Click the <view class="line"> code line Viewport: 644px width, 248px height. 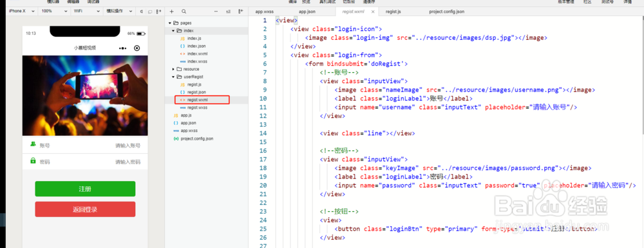(368, 133)
